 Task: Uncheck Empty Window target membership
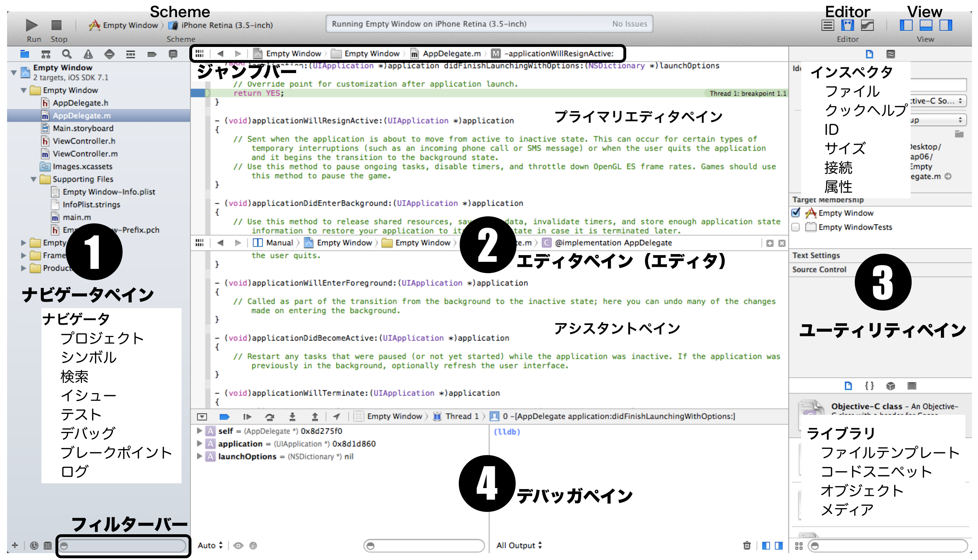pyautogui.click(x=796, y=213)
